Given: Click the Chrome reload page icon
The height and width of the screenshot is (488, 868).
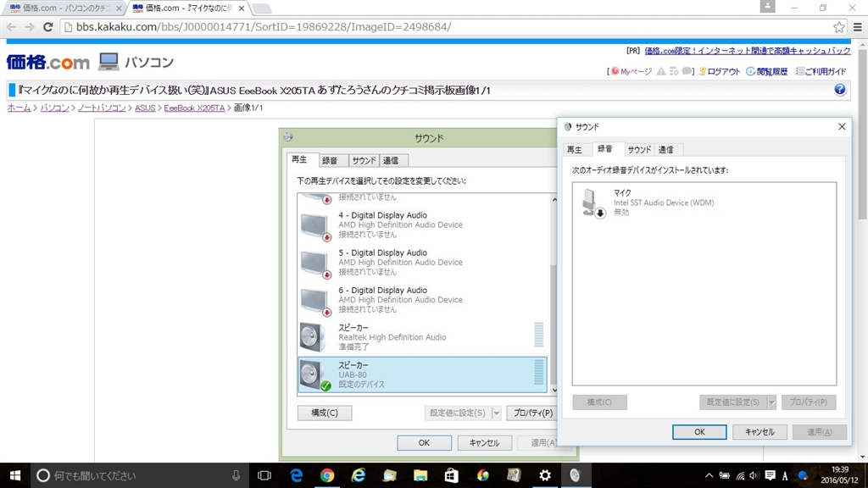Looking at the screenshot, I should 48,26.
